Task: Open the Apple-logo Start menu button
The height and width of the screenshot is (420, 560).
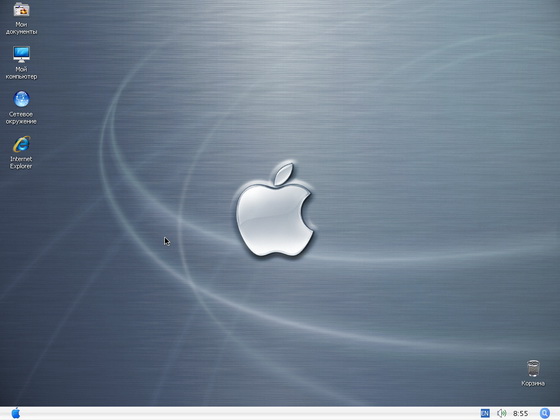Action: click(x=16, y=413)
